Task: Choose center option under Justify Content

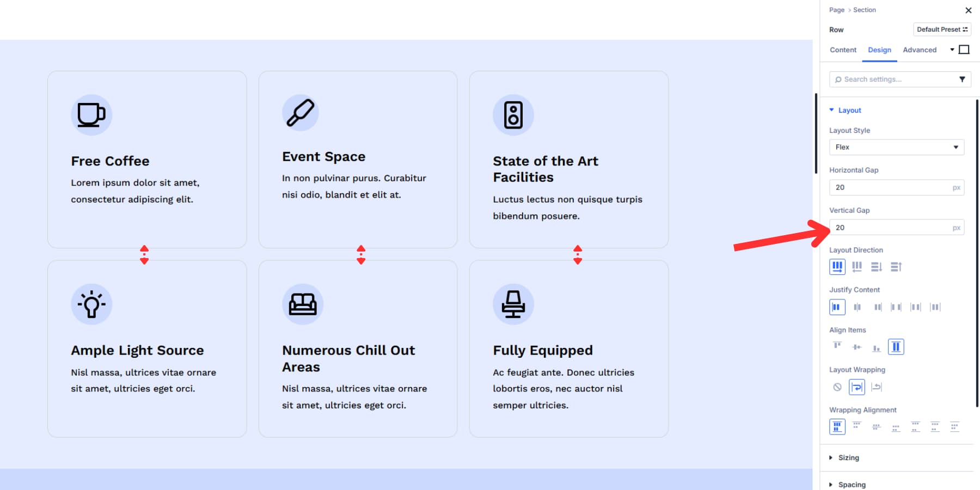Action: tap(857, 307)
